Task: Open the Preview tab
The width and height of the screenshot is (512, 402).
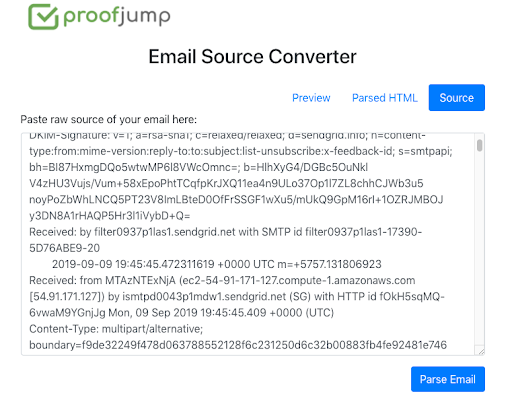Action: [311, 98]
